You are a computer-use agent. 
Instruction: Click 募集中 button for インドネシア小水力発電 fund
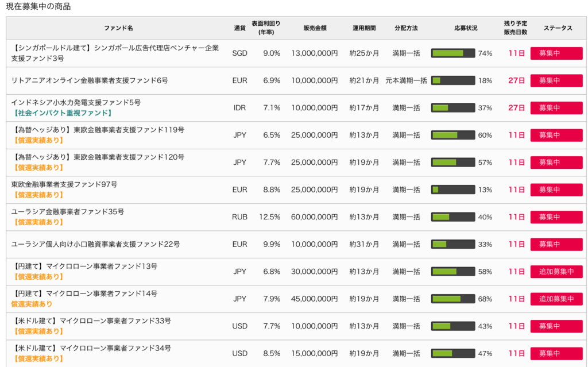[x=556, y=108]
